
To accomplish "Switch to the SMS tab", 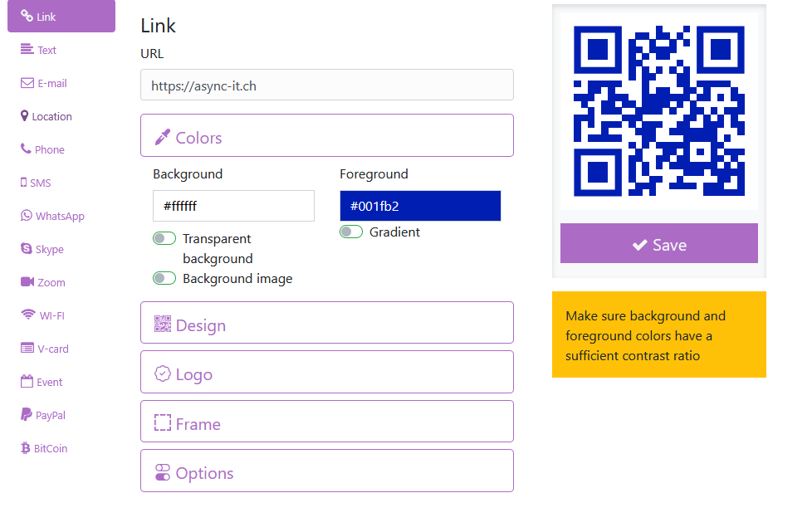I will point(26,183).
